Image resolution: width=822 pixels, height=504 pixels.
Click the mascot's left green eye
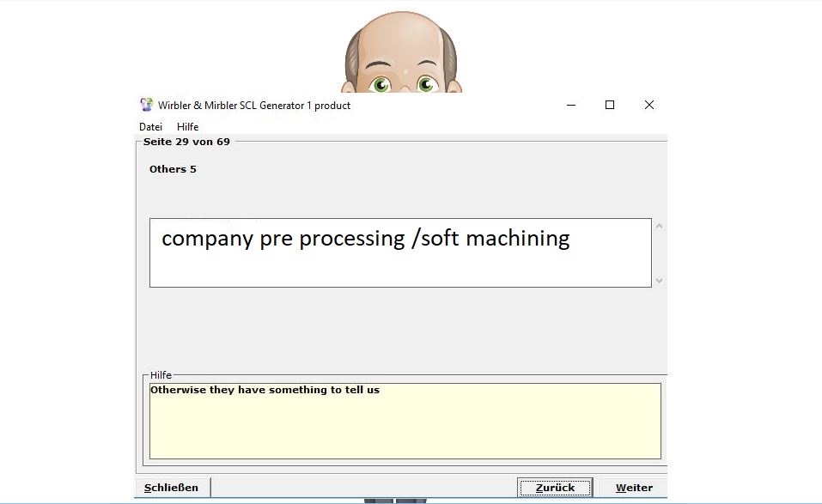pos(381,84)
